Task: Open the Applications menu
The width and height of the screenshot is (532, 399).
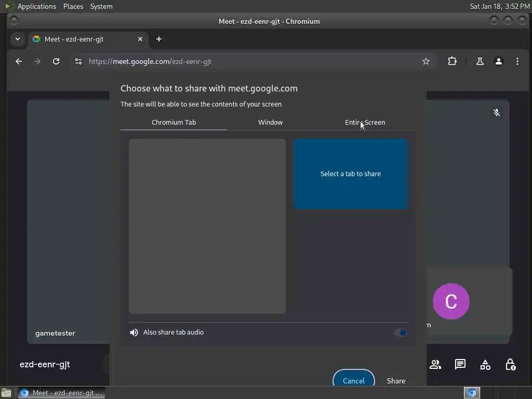Action: pos(37,6)
